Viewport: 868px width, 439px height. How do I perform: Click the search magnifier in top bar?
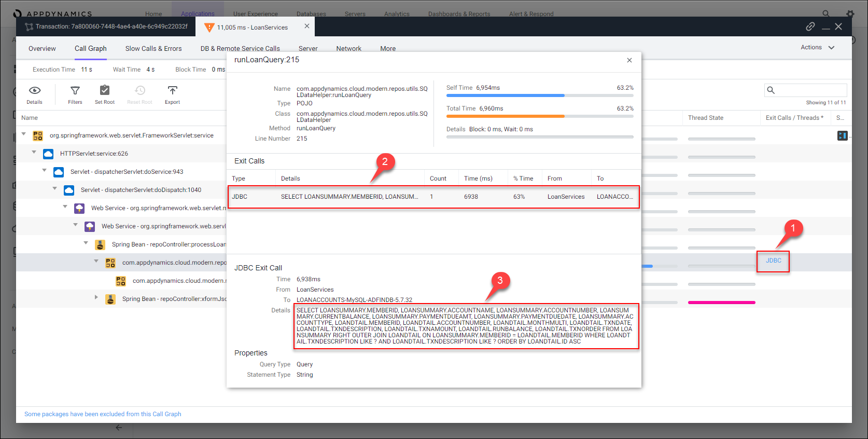click(825, 13)
